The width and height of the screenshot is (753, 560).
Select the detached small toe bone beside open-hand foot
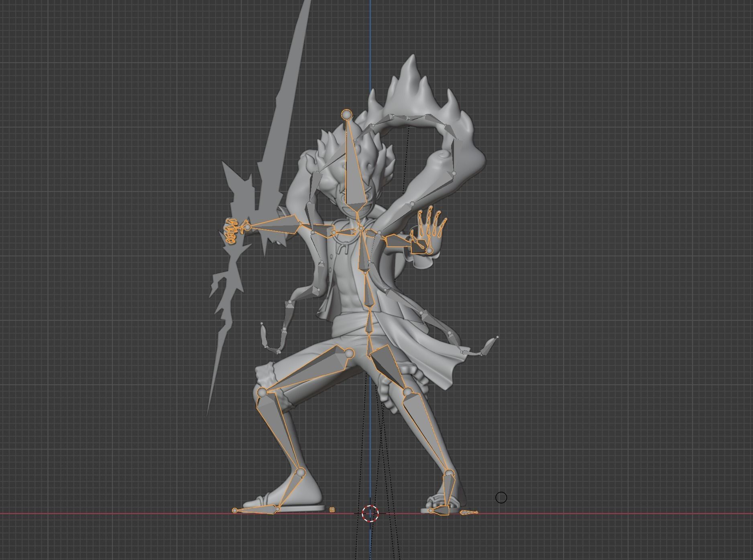click(x=469, y=513)
